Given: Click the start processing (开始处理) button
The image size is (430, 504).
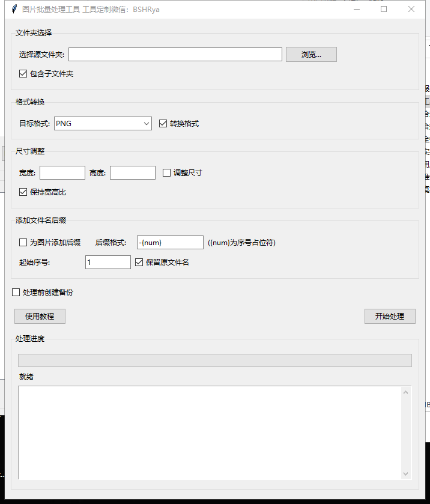Looking at the screenshot, I should point(390,317).
